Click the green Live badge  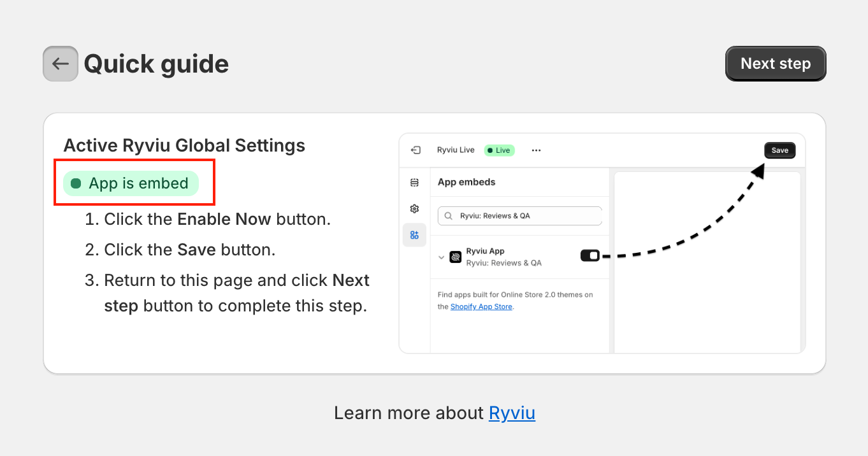tap(499, 150)
